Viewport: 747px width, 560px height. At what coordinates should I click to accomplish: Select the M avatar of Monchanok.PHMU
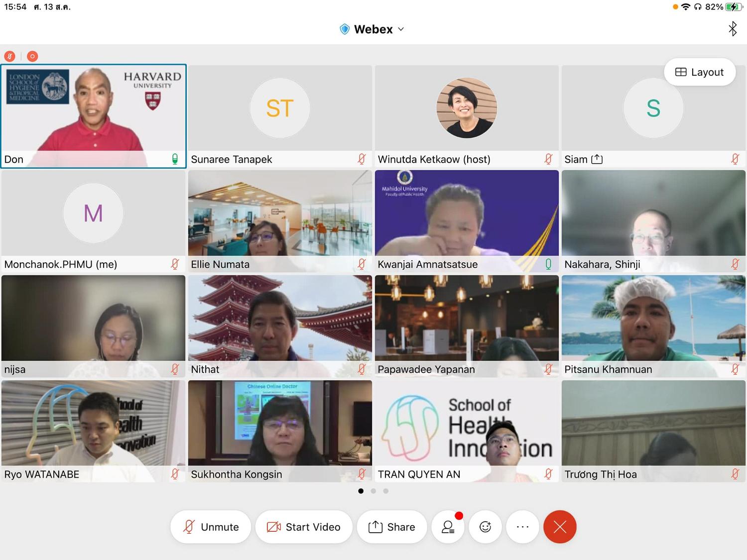pyautogui.click(x=93, y=213)
